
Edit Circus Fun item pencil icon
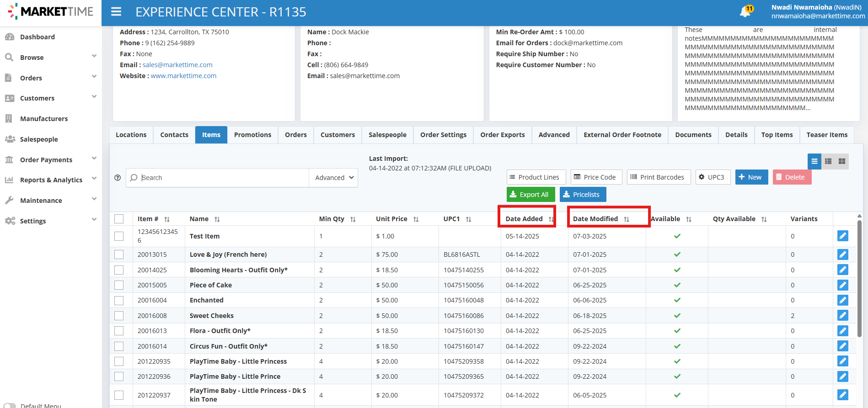pyautogui.click(x=843, y=346)
